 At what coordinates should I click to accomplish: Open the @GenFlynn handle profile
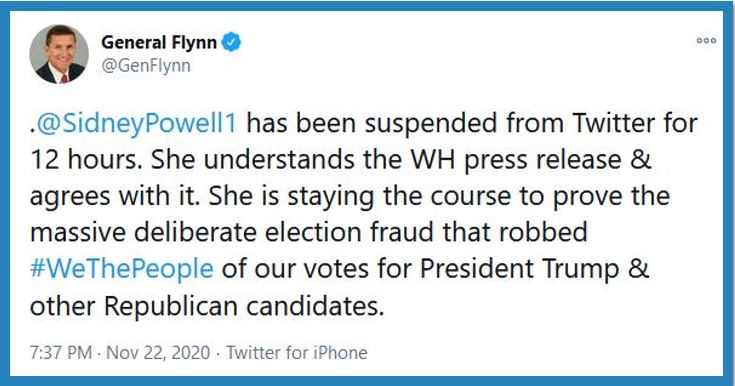(146, 66)
